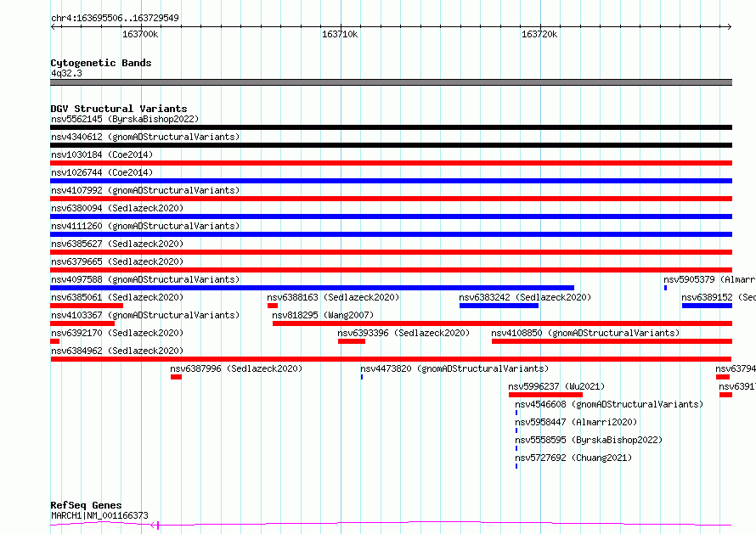Screen dimensions: 756x534
Task: Click the Cytogenetic Bands track title
Action: click(x=101, y=63)
